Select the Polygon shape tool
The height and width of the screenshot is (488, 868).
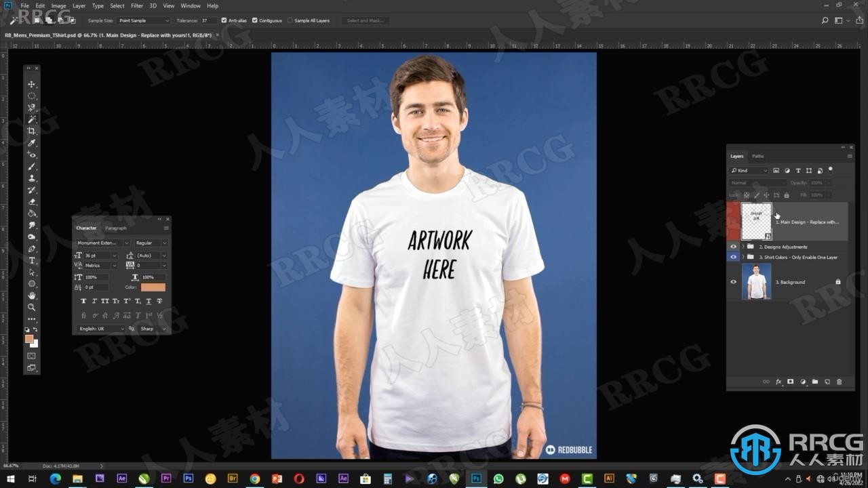[x=31, y=284]
